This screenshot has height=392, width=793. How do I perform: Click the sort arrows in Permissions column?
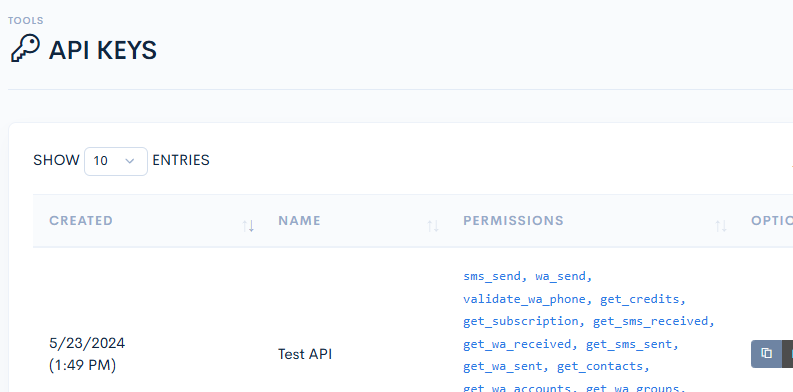(721, 226)
